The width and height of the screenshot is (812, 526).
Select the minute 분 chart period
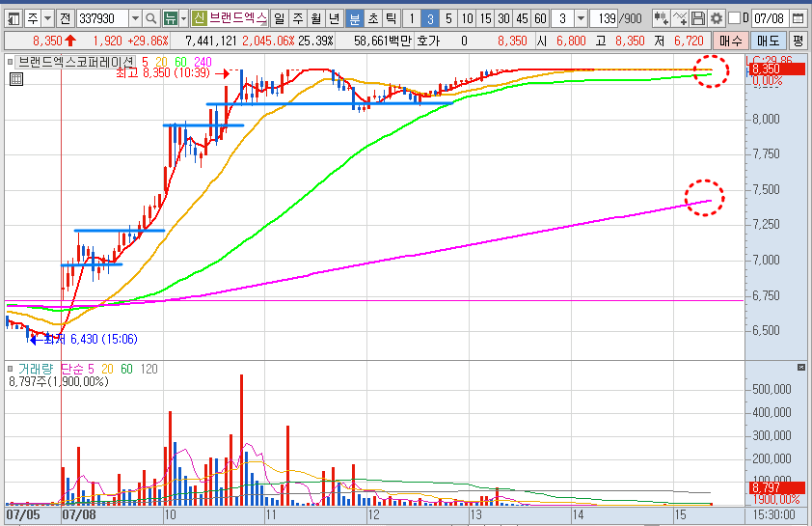(x=355, y=19)
